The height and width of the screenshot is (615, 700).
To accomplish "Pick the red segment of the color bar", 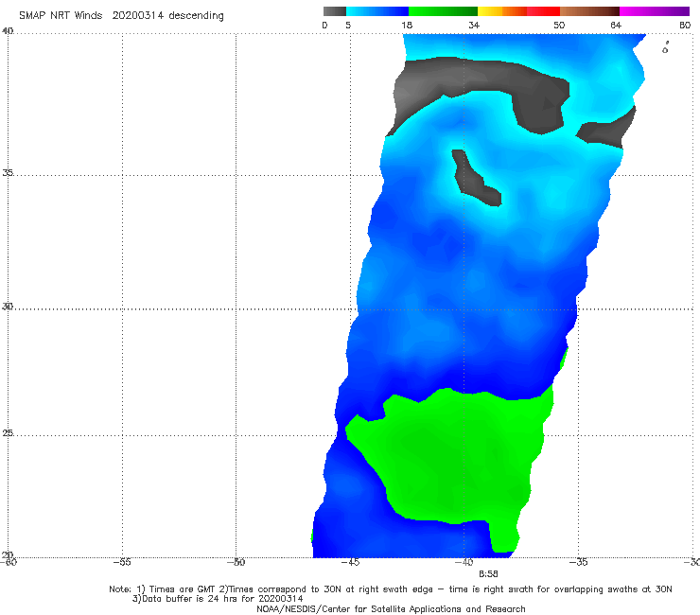I will pos(543,11).
